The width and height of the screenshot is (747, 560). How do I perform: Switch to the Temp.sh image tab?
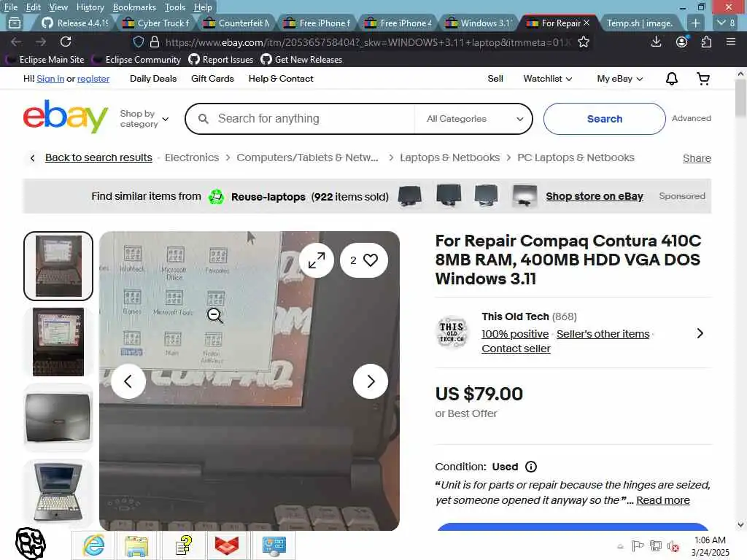(640, 23)
